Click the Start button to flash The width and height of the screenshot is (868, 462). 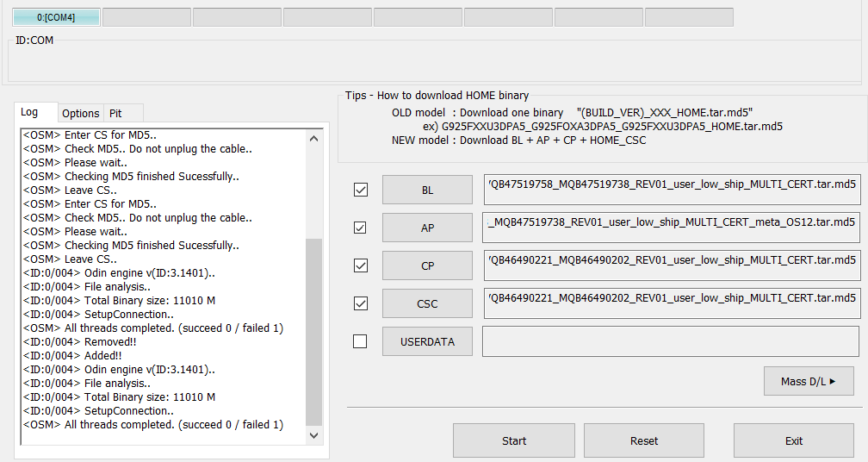pyautogui.click(x=514, y=441)
